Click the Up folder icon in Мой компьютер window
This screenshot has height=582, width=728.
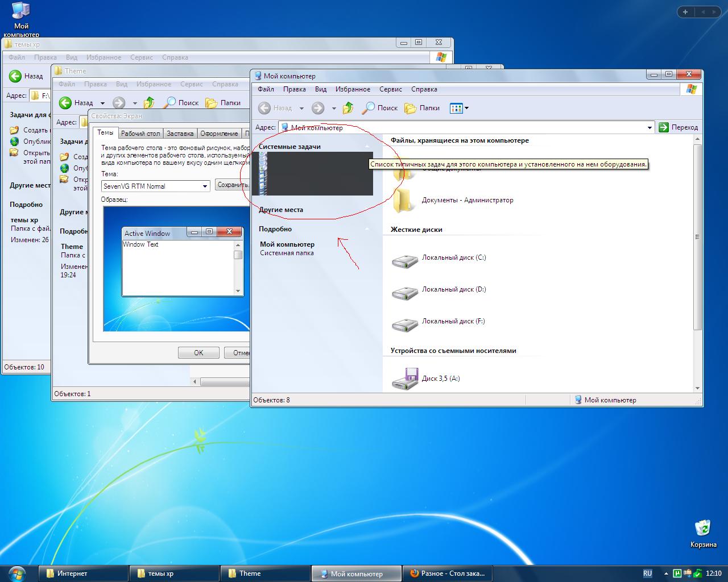[x=348, y=108]
